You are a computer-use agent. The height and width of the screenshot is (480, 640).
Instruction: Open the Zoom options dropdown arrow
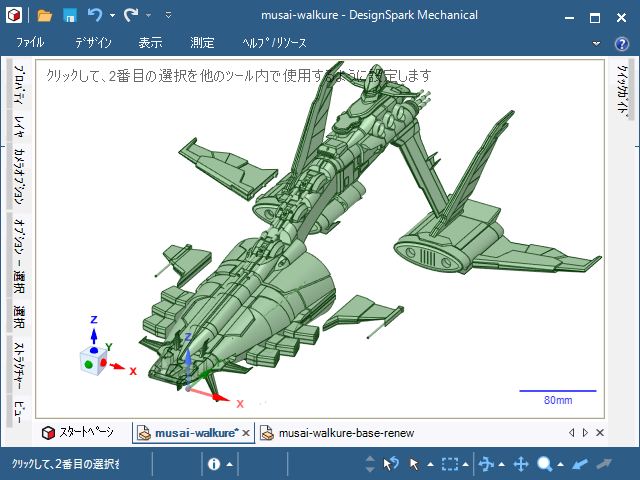(x=560, y=464)
